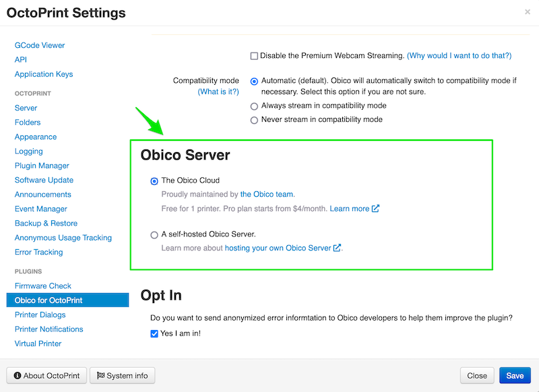Go to Backup & Restore settings

click(x=46, y=224)
